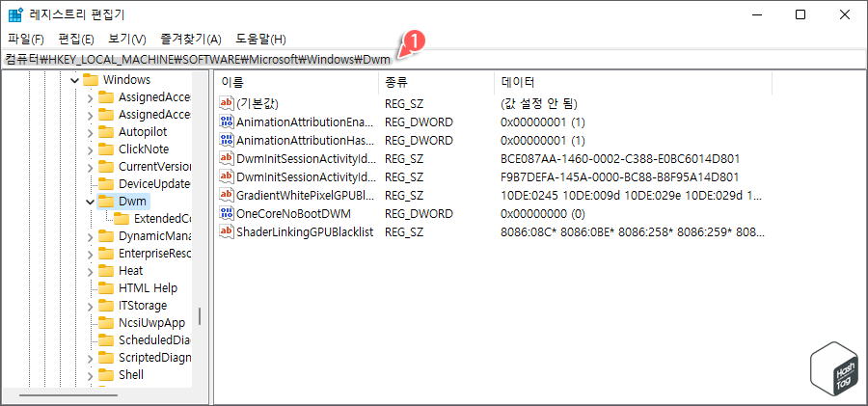Select the DeviceUpdate key label
Image resolution: width=868 pixels, height=406 pixels.
coord(154,184)
